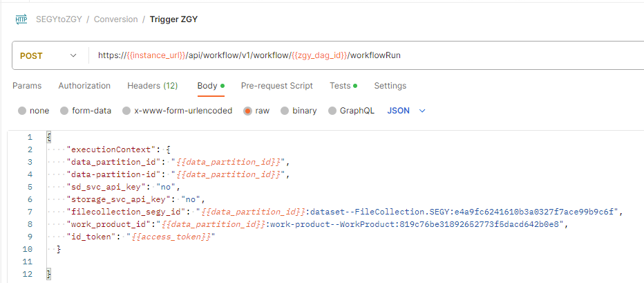
Task: Select the raw body type
Action: pyautogui.click(x=256, y=111)
